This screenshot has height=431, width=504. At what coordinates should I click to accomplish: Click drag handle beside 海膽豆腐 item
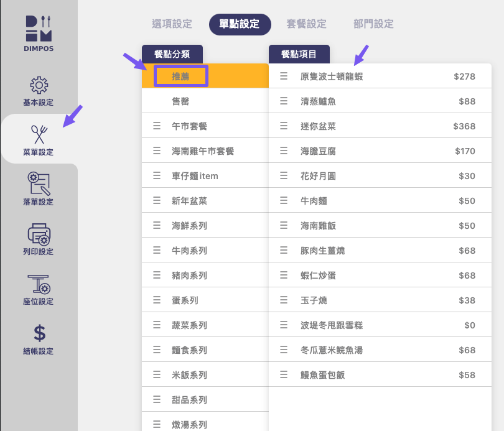[x=284, y=151]
